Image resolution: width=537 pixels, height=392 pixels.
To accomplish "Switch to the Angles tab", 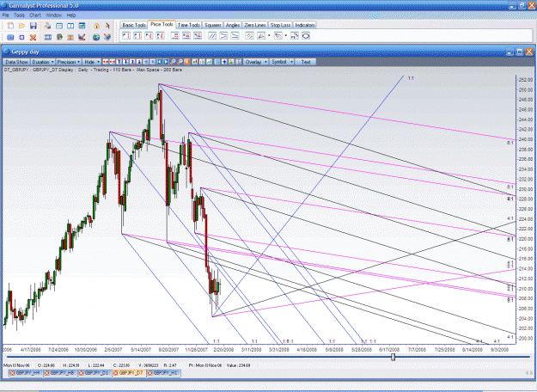I will [x=233, y=25].
